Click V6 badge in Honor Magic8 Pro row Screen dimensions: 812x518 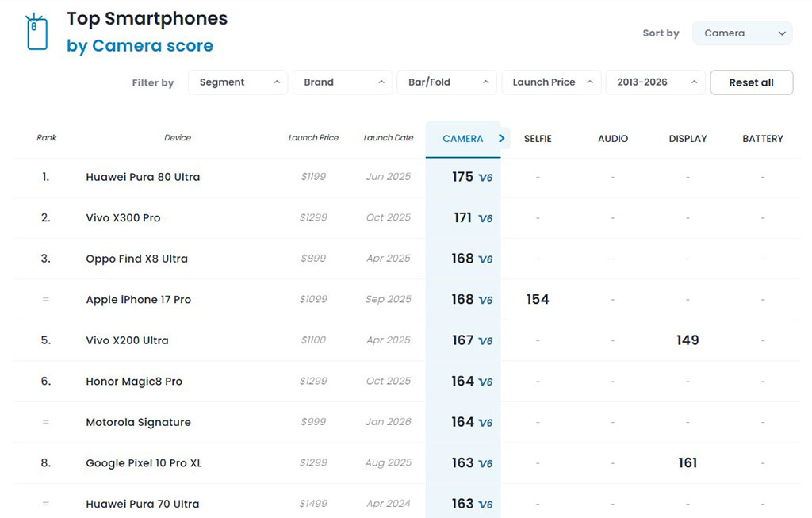tap(485, 382)
